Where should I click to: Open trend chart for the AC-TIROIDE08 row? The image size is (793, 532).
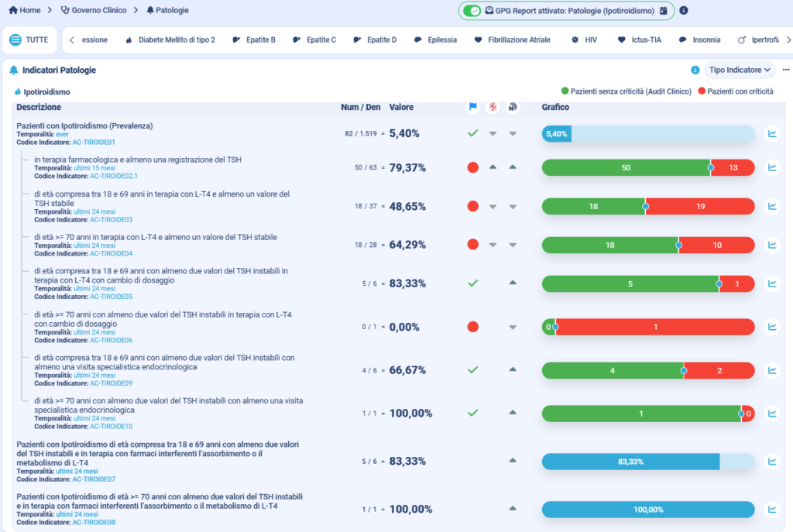tap(772, 510)
